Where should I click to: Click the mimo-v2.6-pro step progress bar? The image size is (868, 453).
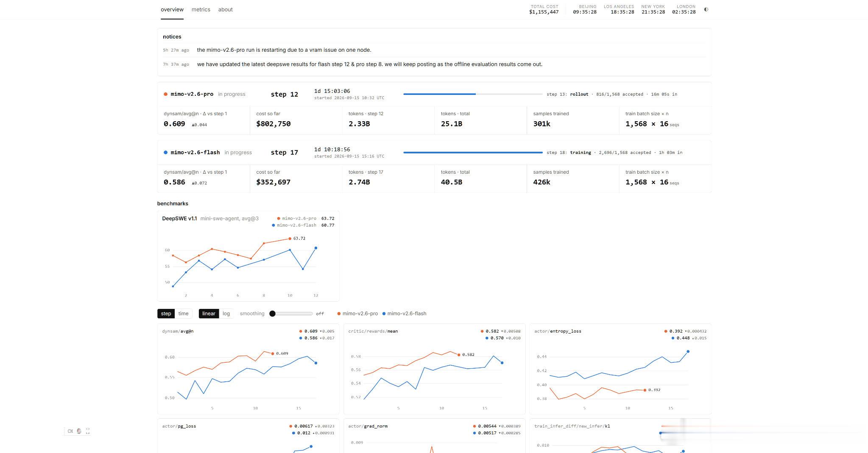pos(473,94)
